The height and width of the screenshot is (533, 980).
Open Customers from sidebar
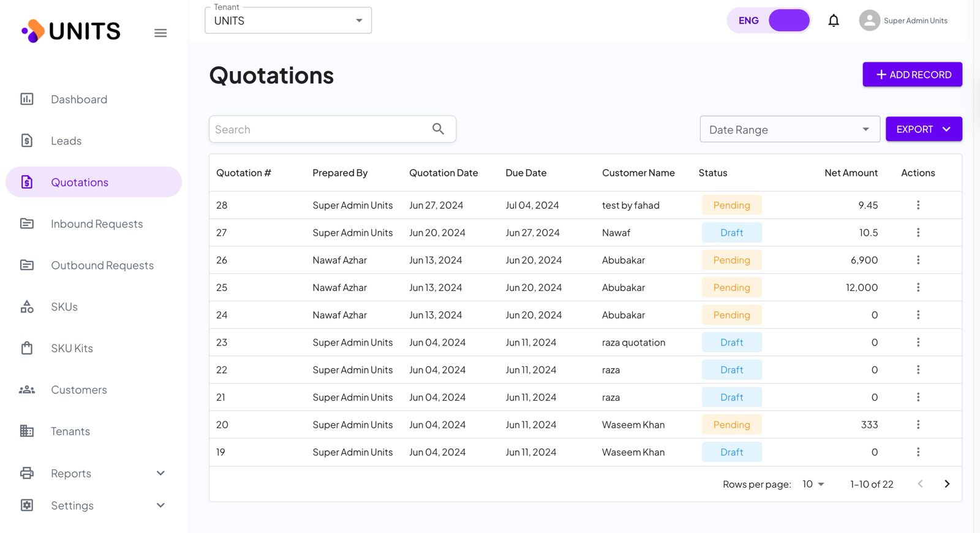tap(94, 390)
